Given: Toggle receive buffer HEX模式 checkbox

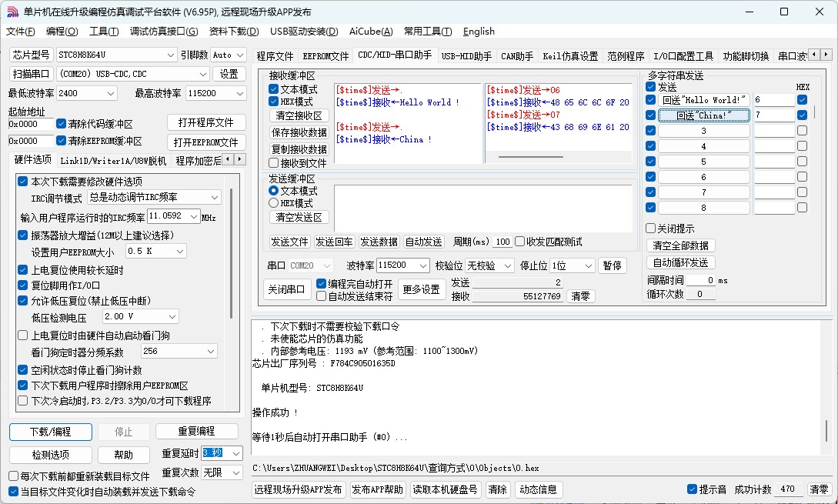Looking at the screenshot, I should point(274,102).
